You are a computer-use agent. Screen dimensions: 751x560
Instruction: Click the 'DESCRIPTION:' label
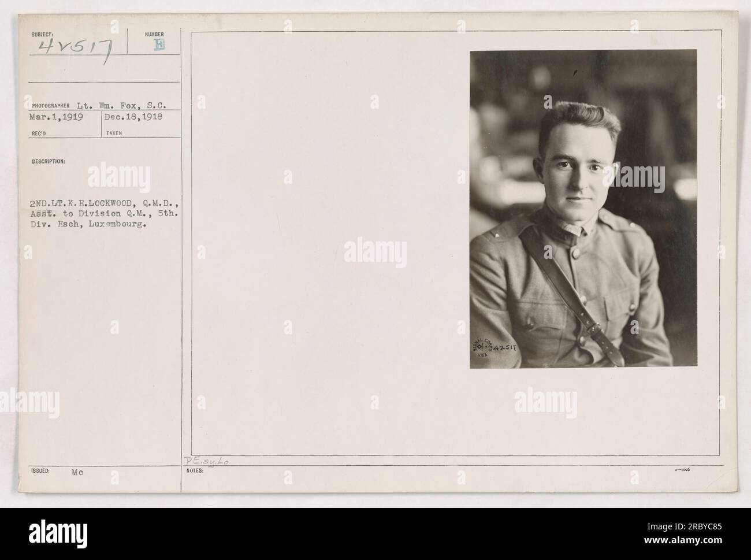[47, 162]
